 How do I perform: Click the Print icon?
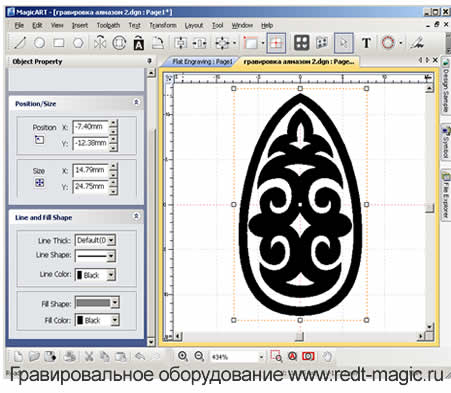coord(70,356)
